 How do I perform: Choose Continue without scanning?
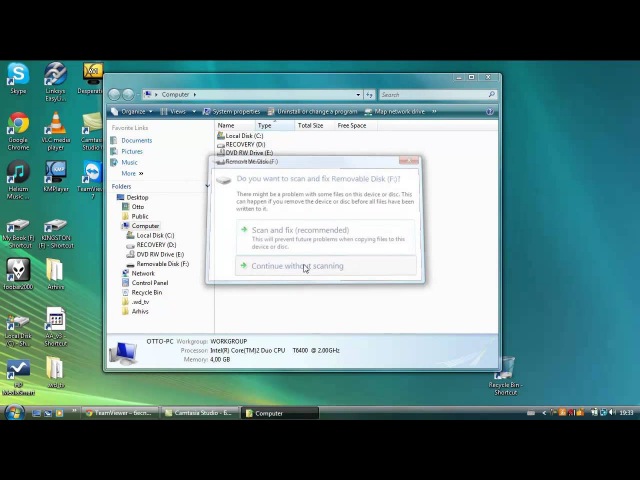326,266
